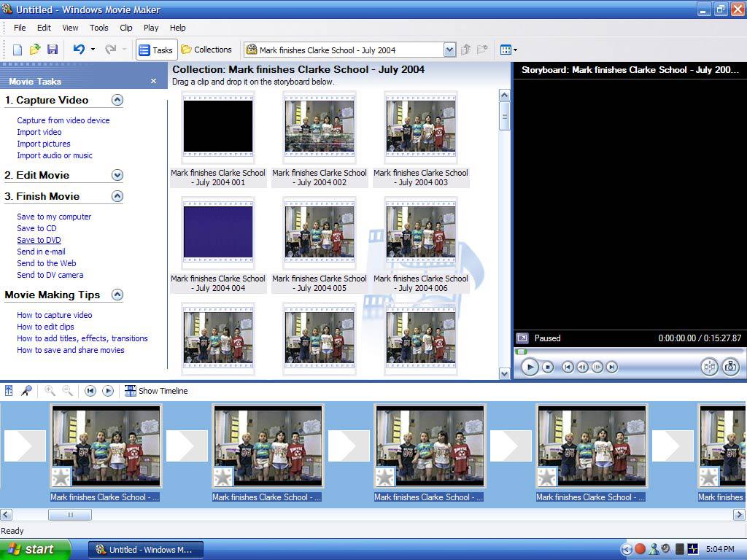The width and height of the screenshot is (747, 560).
Task: Click the Split Clip icon
Action: click(x=709, y=367)
